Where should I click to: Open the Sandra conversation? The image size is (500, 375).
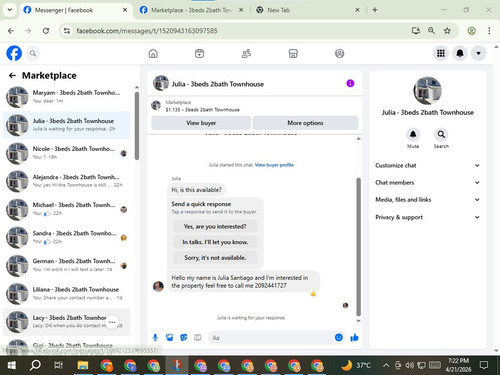pyautogui.click(x=67, y=237)
